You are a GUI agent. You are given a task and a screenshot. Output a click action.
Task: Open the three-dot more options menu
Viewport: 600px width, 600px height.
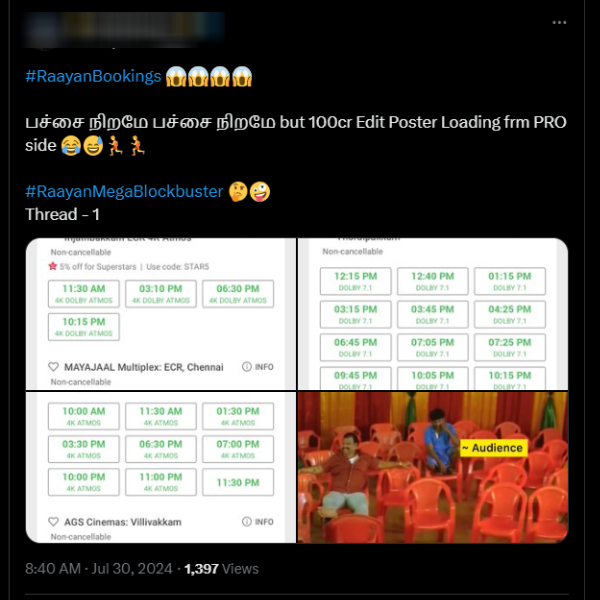point(559,23)
